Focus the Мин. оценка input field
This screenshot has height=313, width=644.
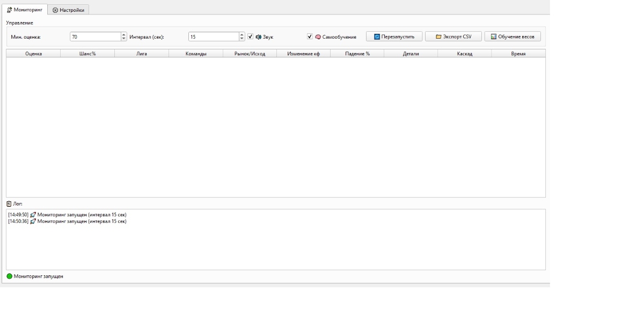pos(95,37)
